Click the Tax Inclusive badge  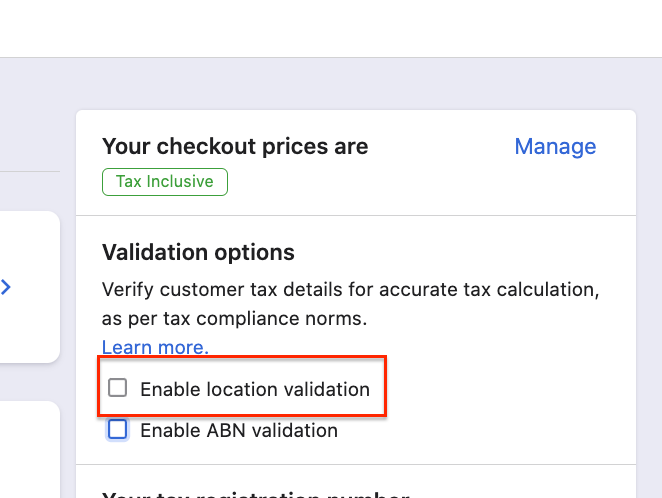coord(164,182)
